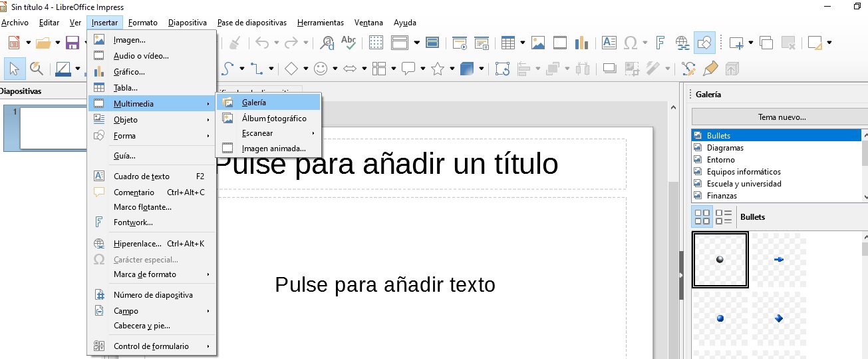Insert hyperlink using the globe icon
This screenshot has width=868, height=359.
click(x=682, y=43)
